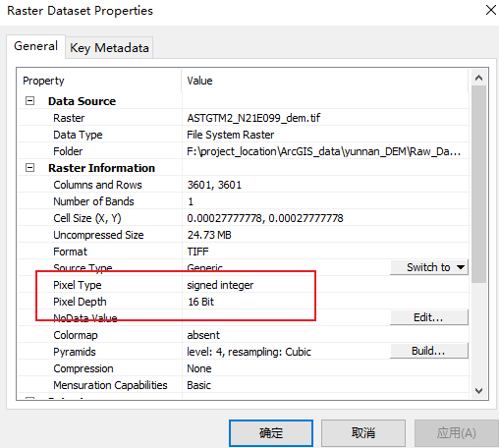Select the Colormap absent value

(203, 335)
